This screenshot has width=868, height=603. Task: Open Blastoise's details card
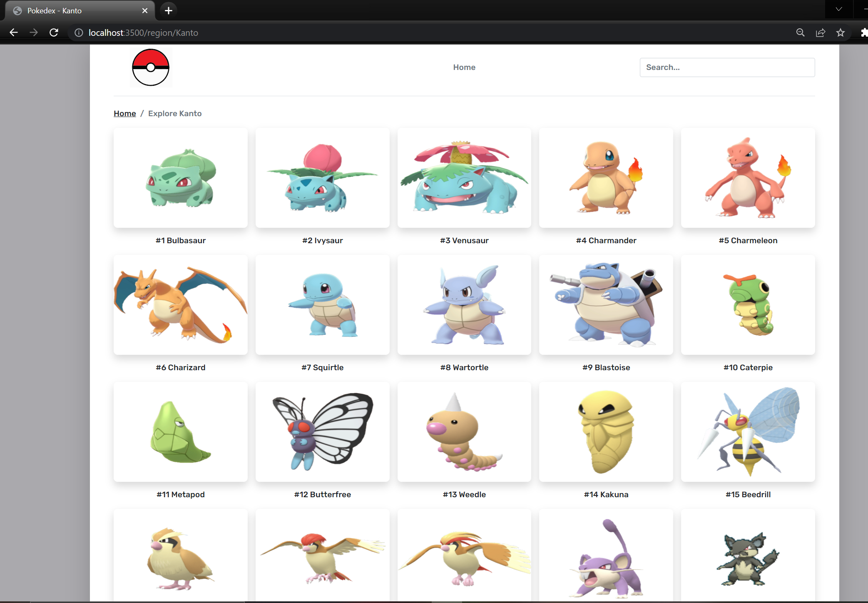(x=606, y=305)
